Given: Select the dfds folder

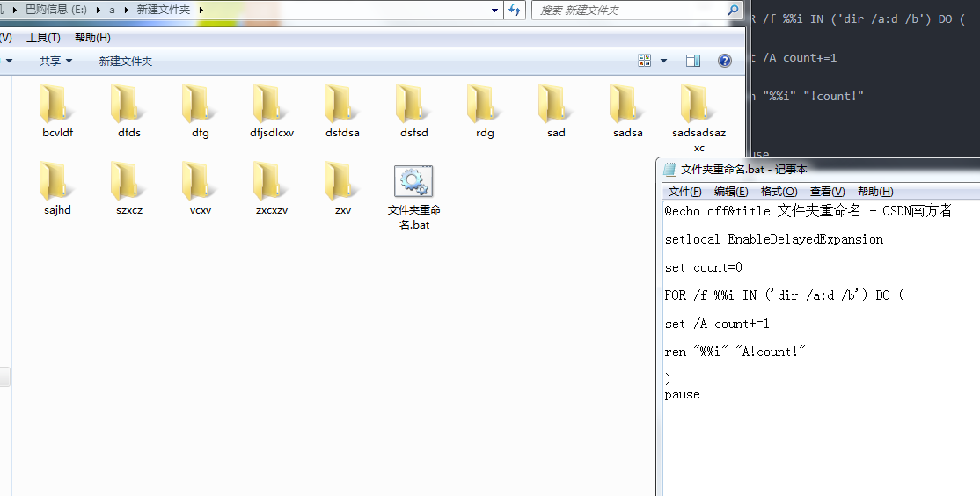Looking at the screenshot, I should tap(128, 104).
